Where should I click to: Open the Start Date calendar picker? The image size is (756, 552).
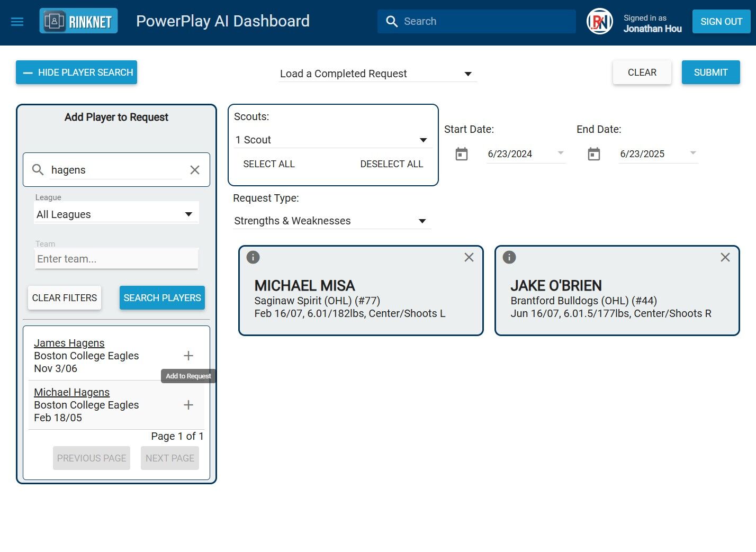462,154
